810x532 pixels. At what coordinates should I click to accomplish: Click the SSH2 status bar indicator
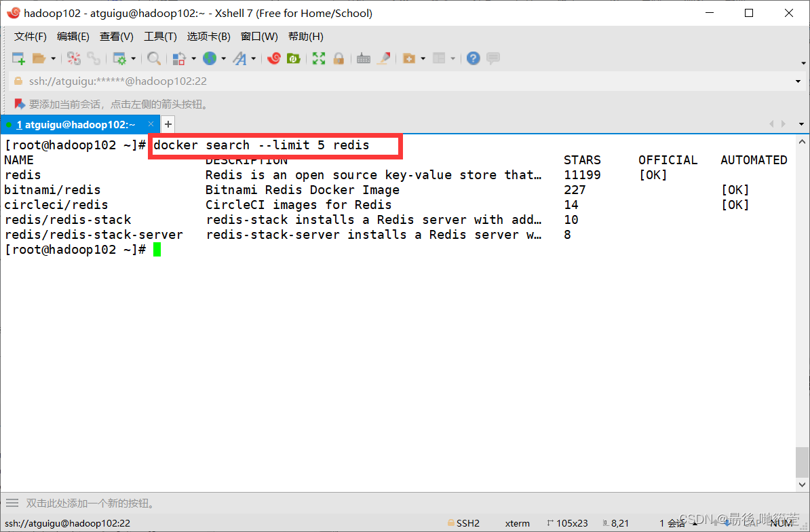point(463,523)
